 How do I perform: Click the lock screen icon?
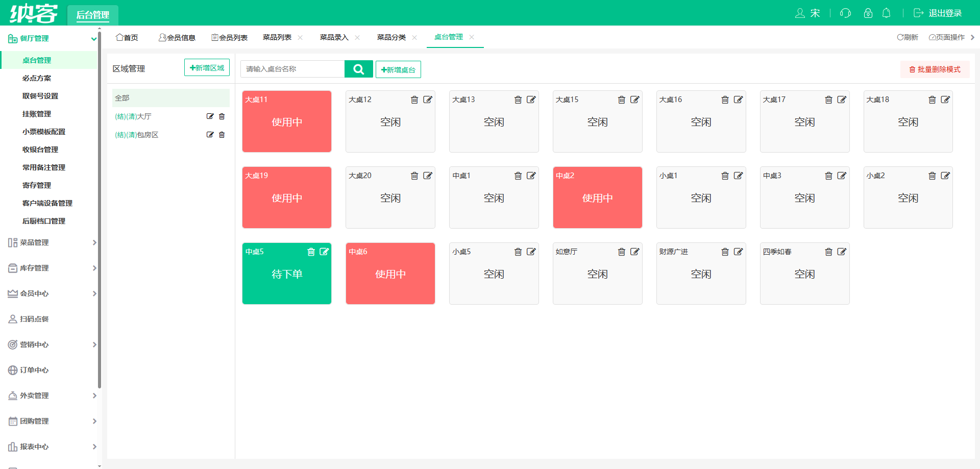(868, 13)
